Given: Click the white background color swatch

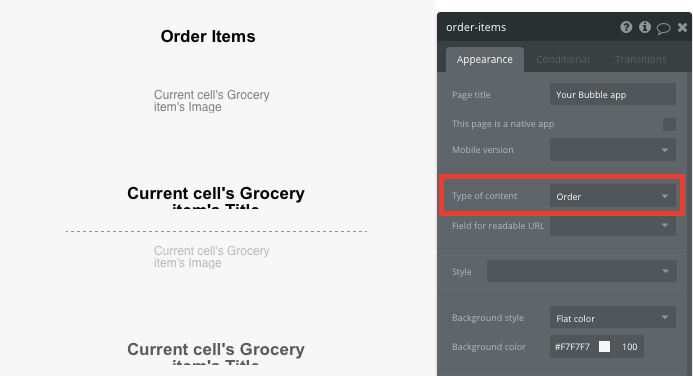Looking at the screenshot, I should point(604,347).
